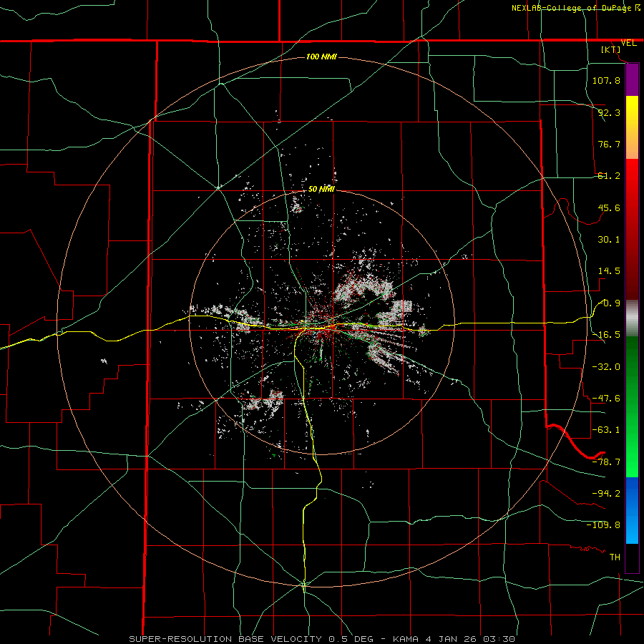Pick the purple top segment of color bar
Image resolution: width=644 pixels, height=644 pixels.
tap(632, 79)
